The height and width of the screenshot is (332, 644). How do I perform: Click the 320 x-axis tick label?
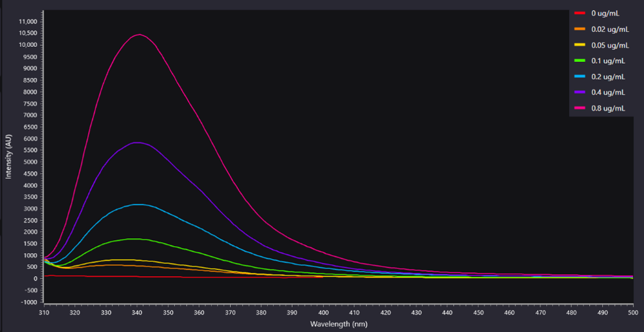(x=74, y=312)
